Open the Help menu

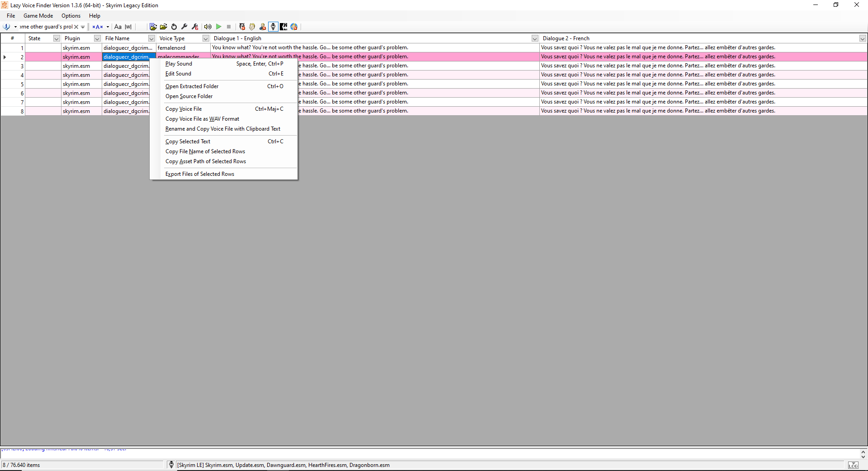point(94,16)
